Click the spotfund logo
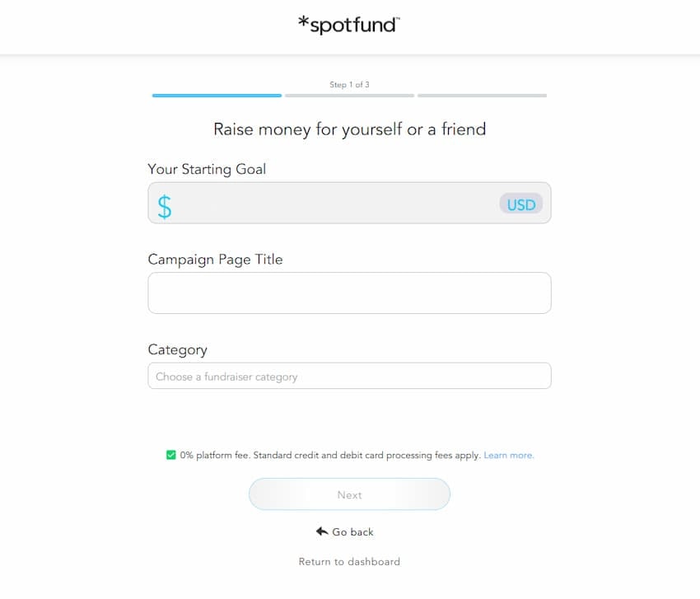Viewport: 700px width, 599px height. coord(349,25)
